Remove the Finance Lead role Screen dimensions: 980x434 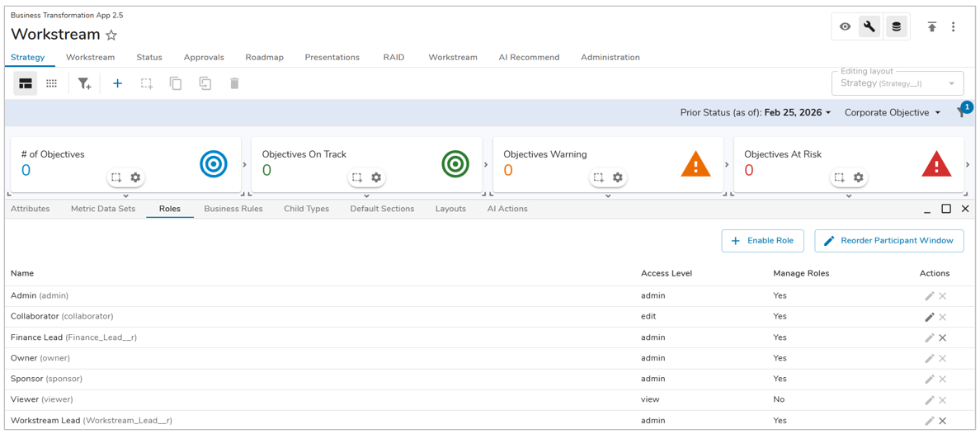[x=943, y=337]
